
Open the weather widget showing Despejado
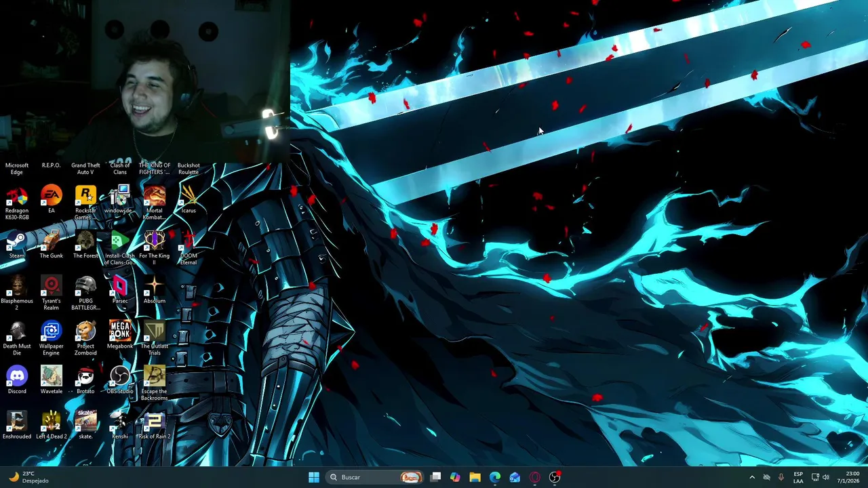point(29,477)
